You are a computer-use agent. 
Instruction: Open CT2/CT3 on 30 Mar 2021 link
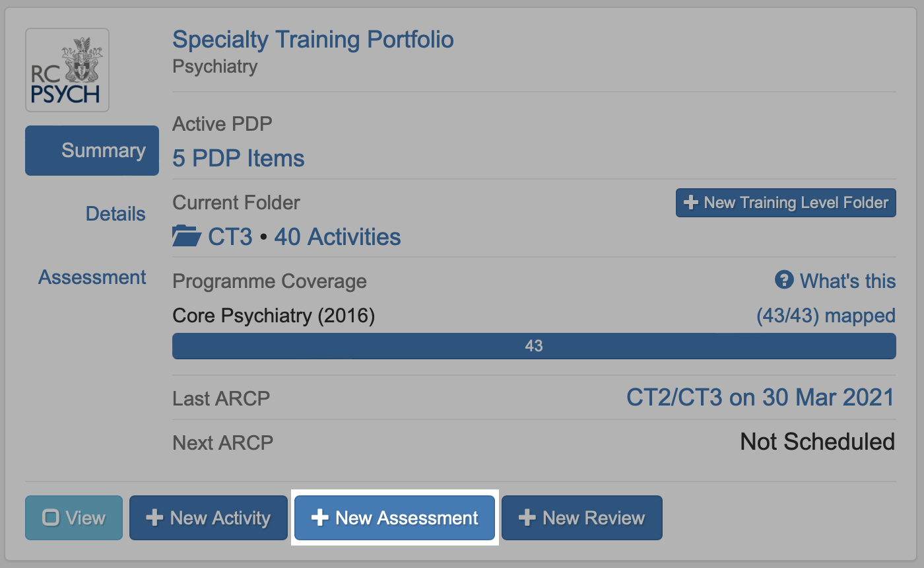tap(760, 398)
